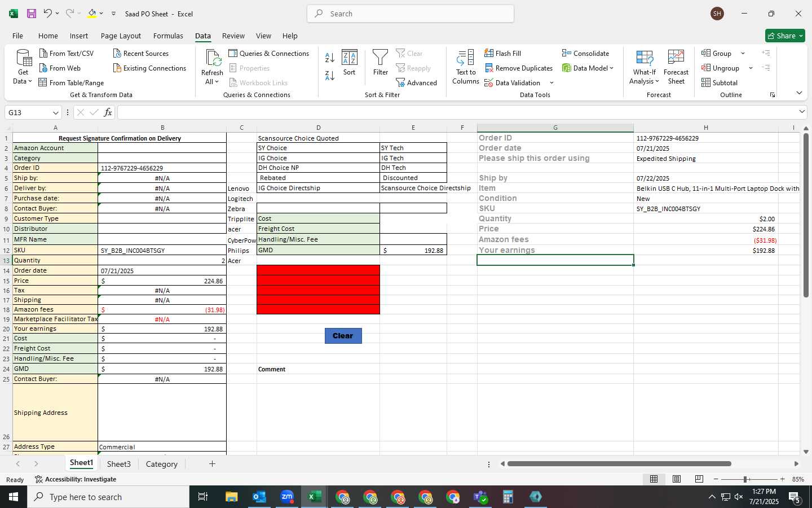Add a new sheet
The width and height of the screenshot is (812, 508).
(212, 464)
